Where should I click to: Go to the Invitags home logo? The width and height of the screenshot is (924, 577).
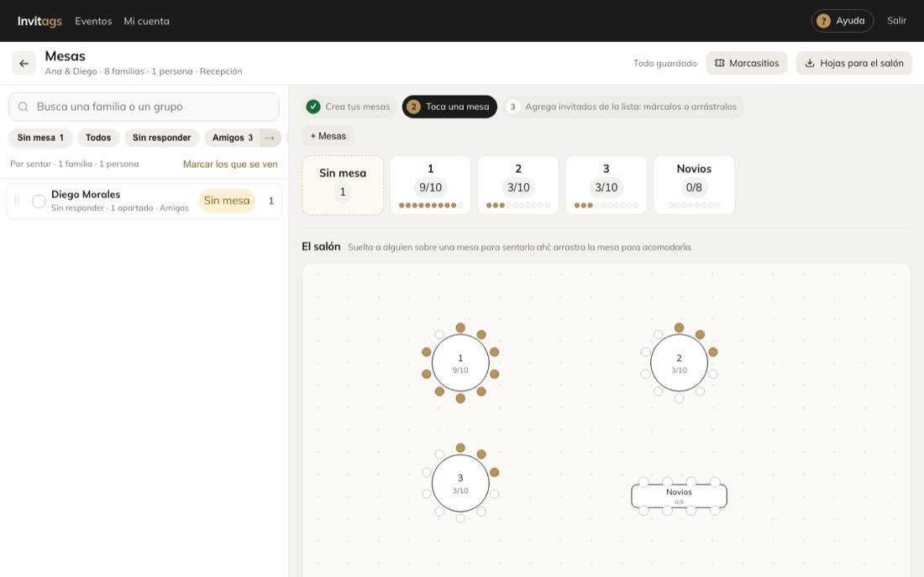tap(39, 21)
